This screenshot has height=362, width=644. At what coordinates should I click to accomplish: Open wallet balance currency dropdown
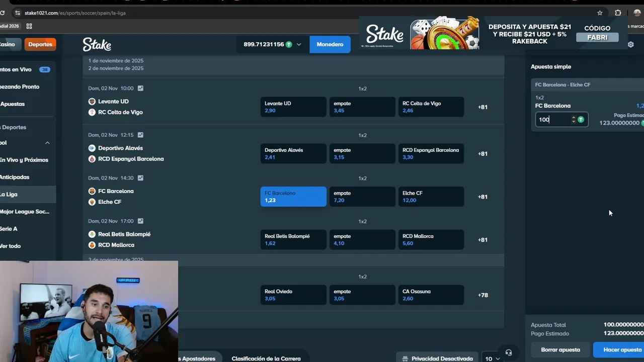click(272, 44)
